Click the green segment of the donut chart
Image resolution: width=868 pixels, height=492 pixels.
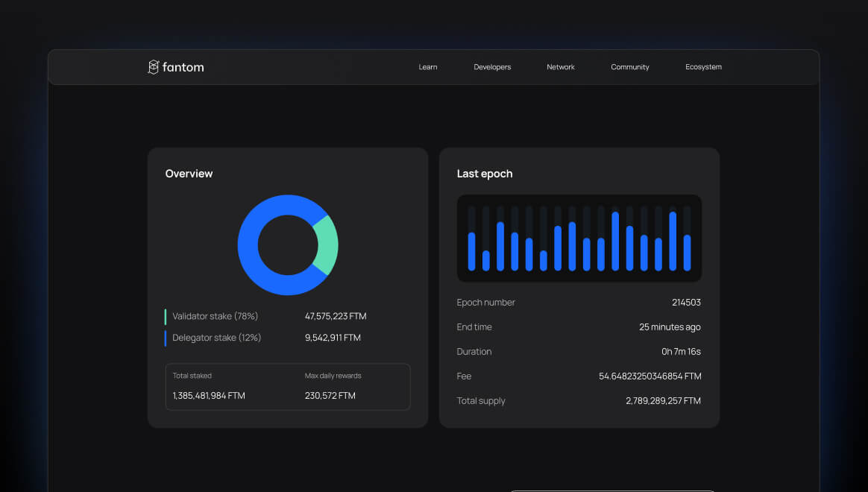pyautogui.click(x=327, y=245)
